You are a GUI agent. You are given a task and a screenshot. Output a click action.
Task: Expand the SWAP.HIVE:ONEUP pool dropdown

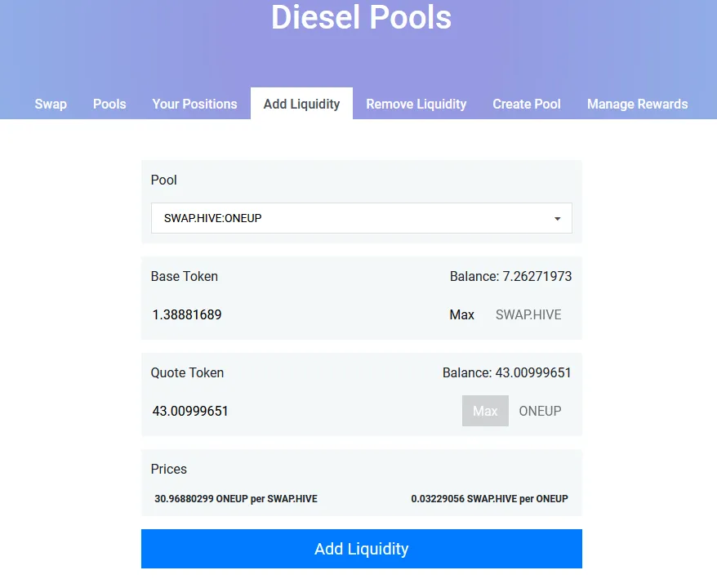pyautogui.click(x=361, y=218)
